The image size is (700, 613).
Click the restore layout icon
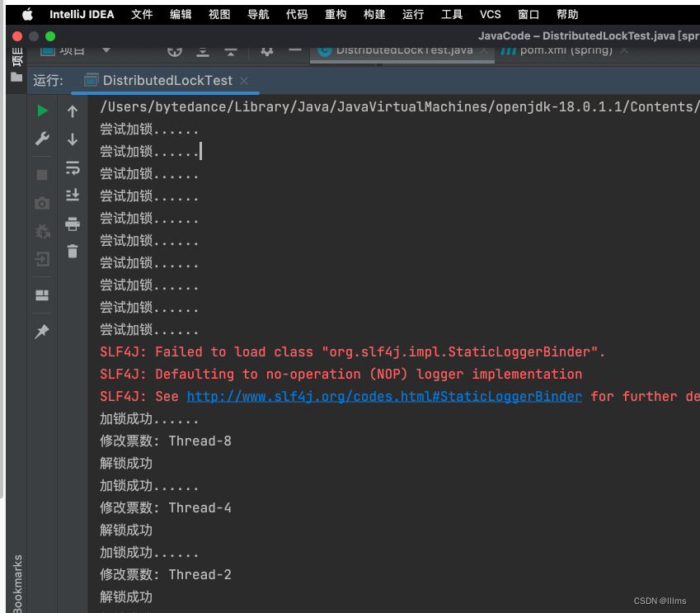click(x=42, y=295)
